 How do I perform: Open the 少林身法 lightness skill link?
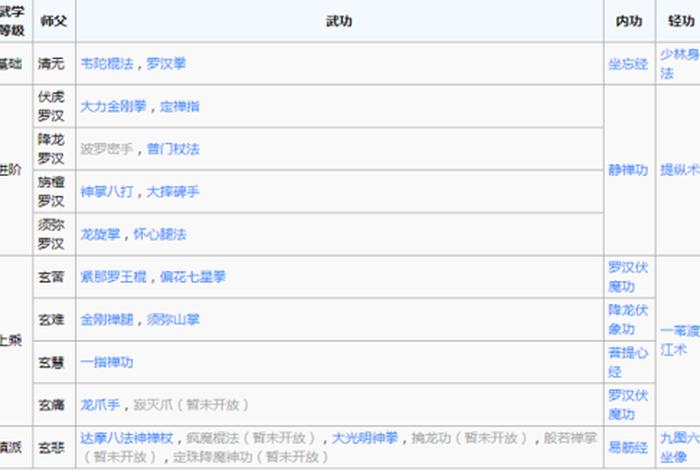[679, 63]
